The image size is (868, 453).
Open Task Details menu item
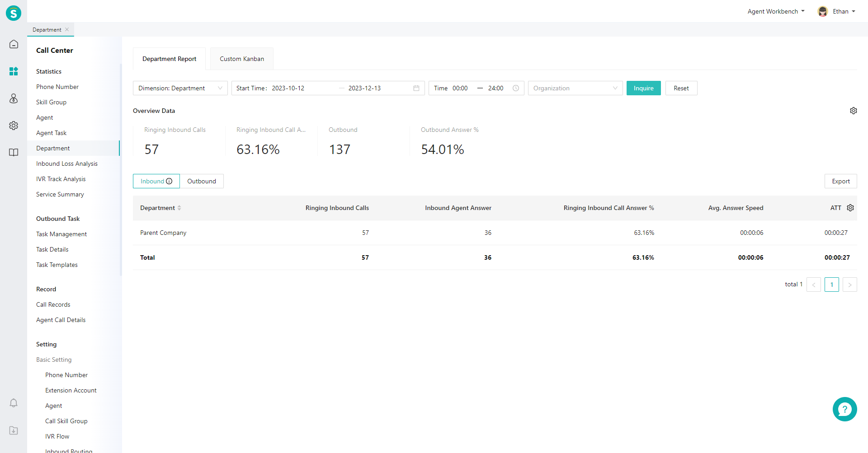click(x=52, y=249)
